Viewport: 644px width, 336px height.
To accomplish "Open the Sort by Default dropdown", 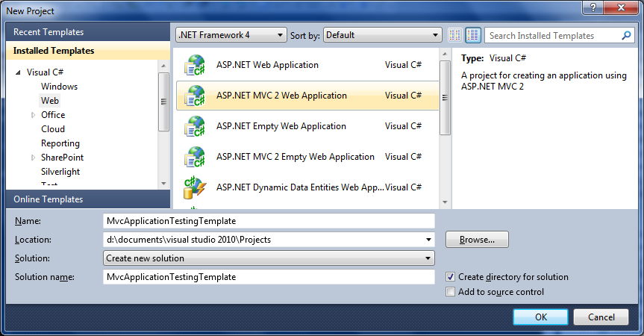I will pyautogui.click(x=382, y=35).
